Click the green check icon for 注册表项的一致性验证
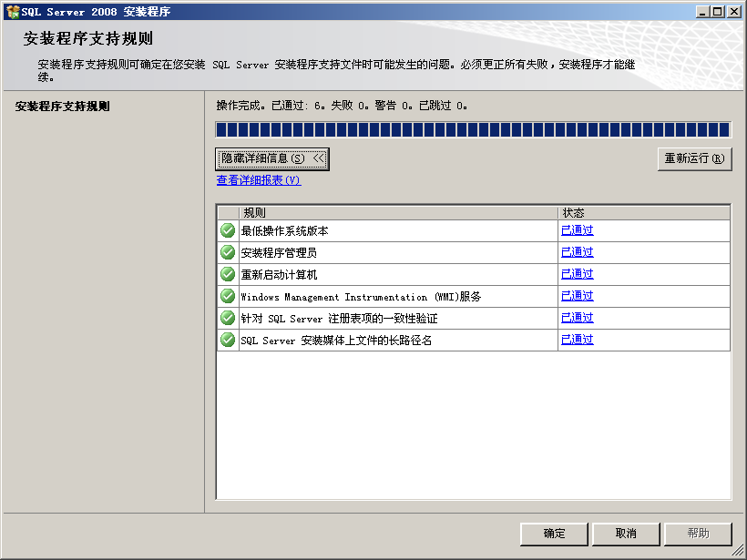This screenshot has height=560, width=747. coord(228,318)
